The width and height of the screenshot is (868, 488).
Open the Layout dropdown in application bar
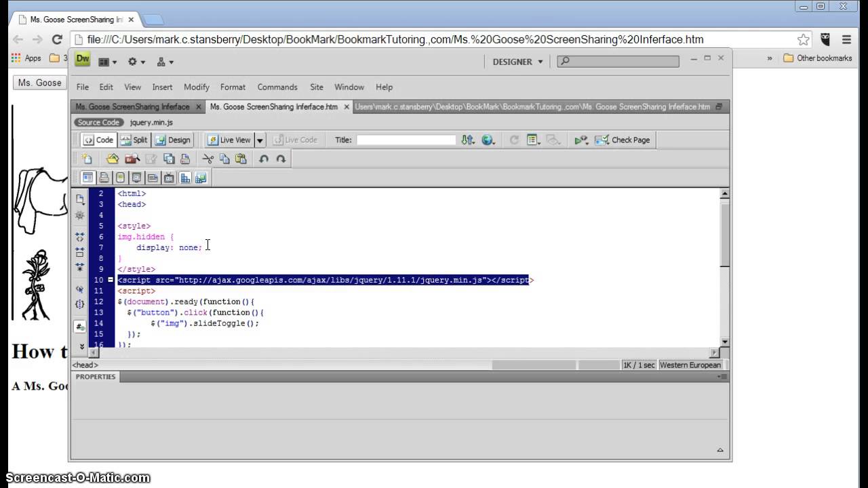coord(107,62)
